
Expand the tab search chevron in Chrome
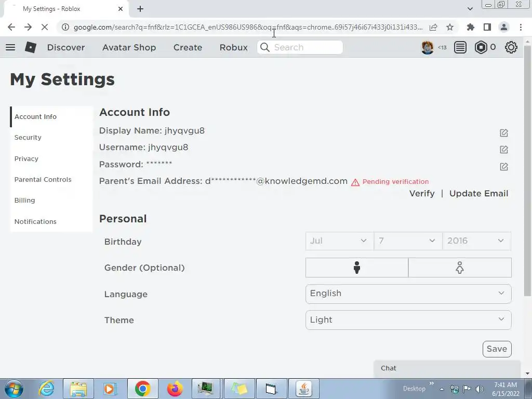pos(470,9)
